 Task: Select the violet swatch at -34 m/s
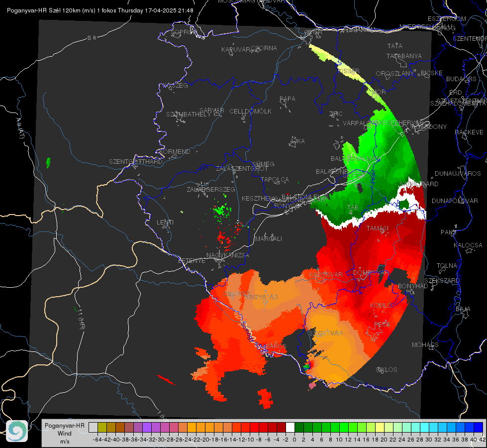tap(147, 428)
